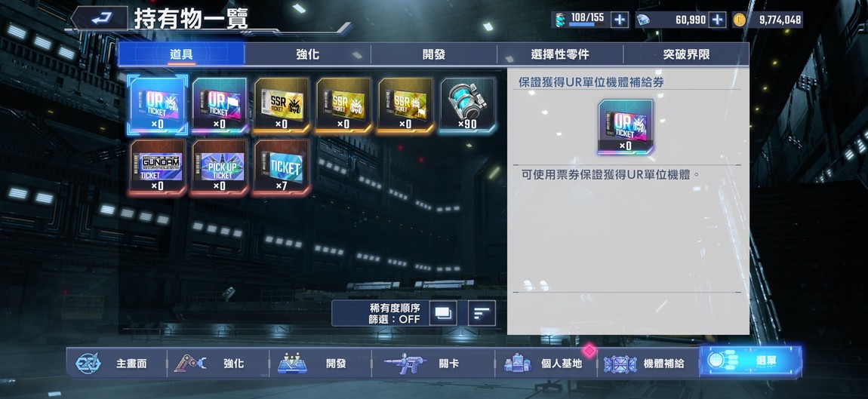This screenshot has width=868, height=399.
Task: Open the 突破界限 tab
Action: click(x=686, y=54)
